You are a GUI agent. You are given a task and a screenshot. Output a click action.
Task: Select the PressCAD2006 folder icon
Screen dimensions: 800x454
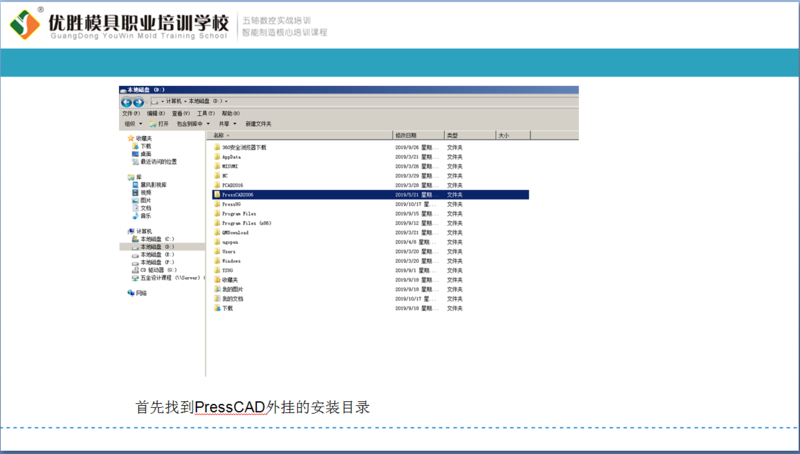point(217,194)
